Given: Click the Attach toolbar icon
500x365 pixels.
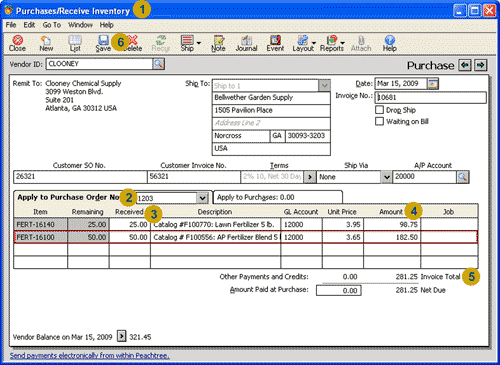Looking at the screenshot, I should (x=361, y=43).
